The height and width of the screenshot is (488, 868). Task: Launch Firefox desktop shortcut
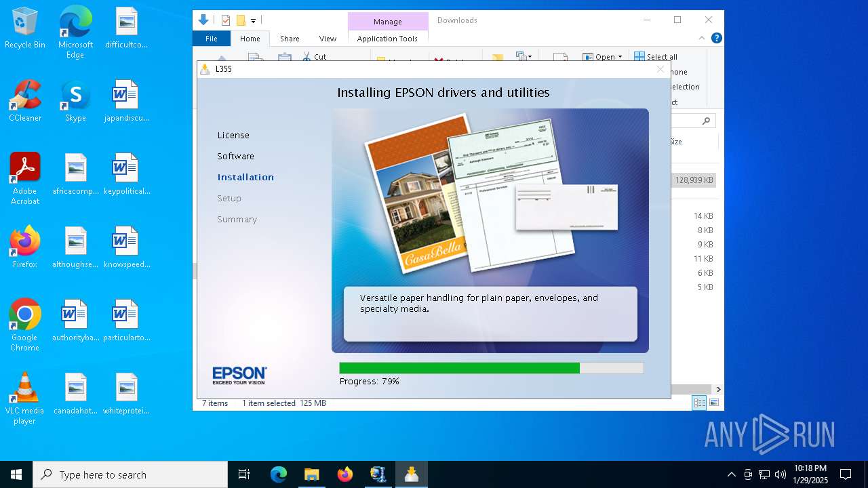coord(25,247)
